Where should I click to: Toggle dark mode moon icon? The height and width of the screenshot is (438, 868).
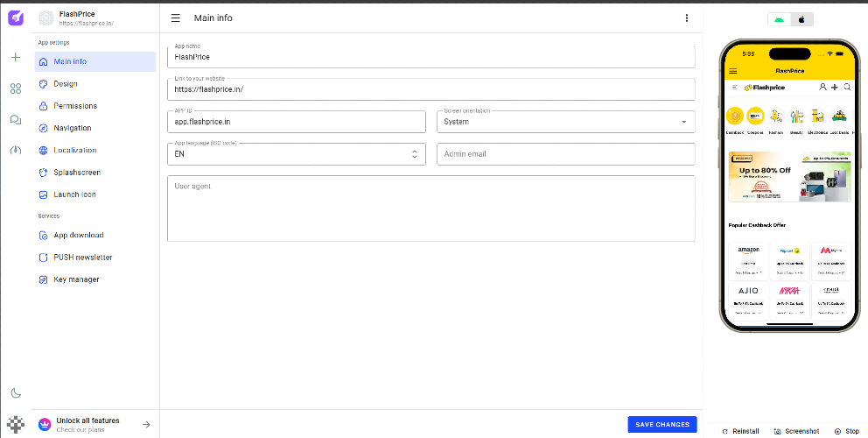click(x=16, y=393)
